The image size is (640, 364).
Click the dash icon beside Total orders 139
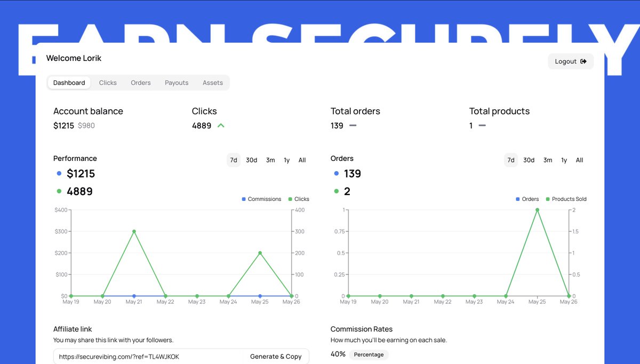(353, 126)
